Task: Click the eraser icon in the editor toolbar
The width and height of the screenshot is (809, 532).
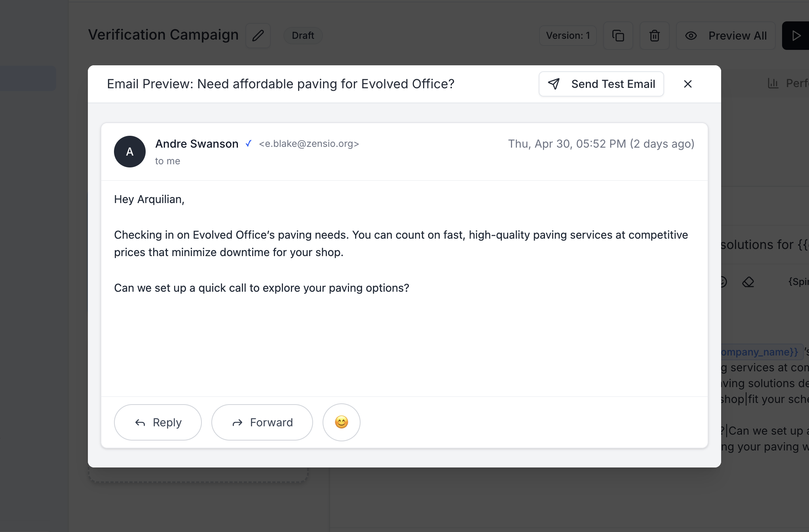Action: click(748, 282)
